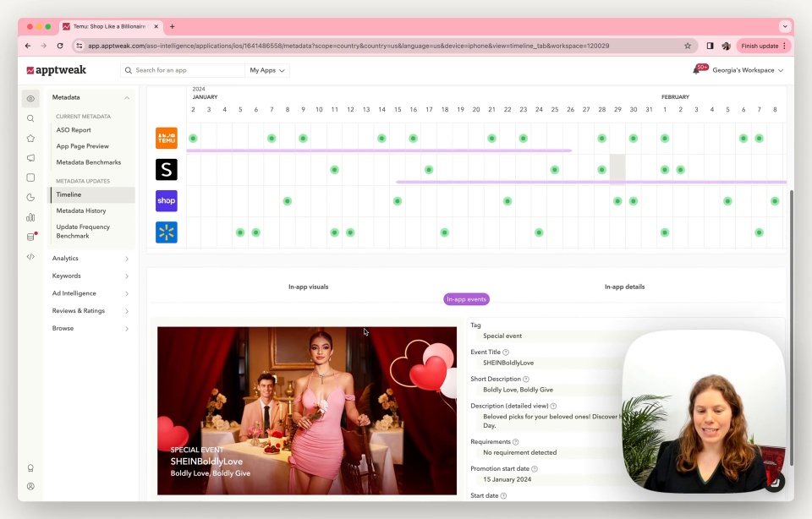The width and height of the screenshot is (812, 519).
Task: Select the Temu browser tab
Action: (102, 25)
